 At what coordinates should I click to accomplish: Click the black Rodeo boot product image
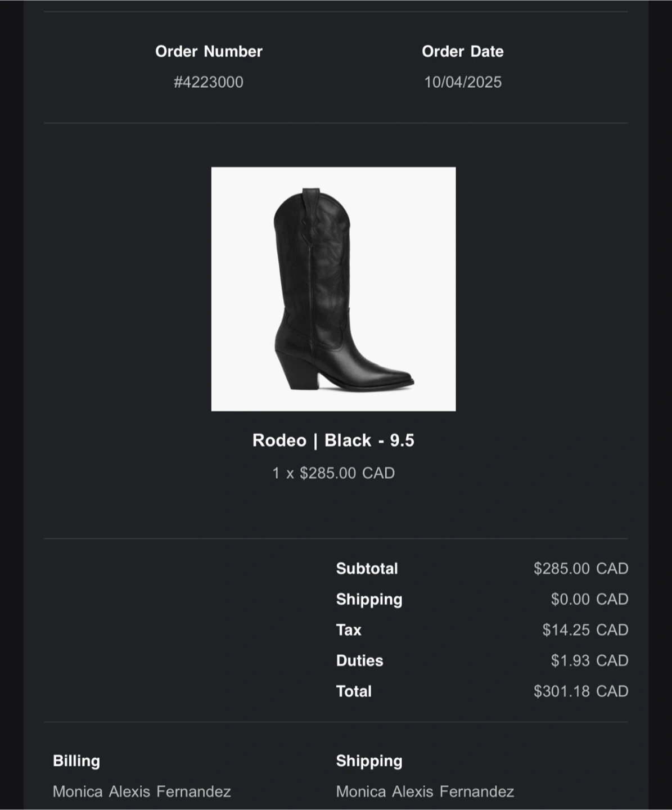point(333,289)
